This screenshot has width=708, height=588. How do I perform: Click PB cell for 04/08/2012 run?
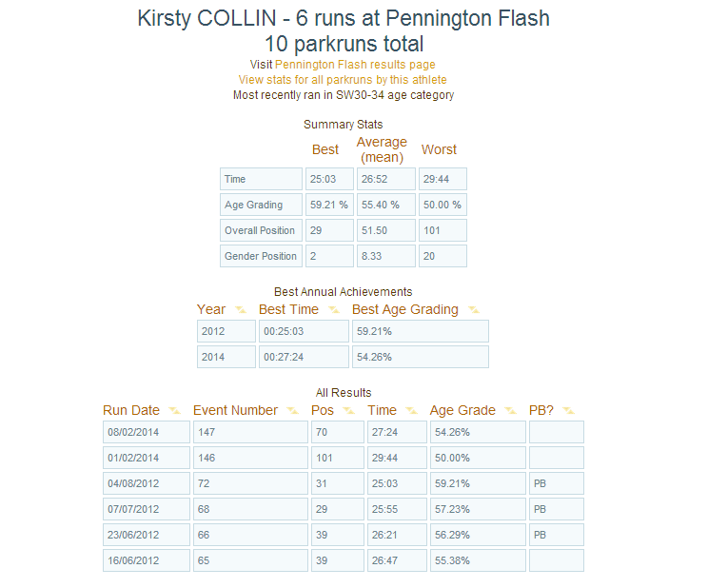click(x=557, y=483)
